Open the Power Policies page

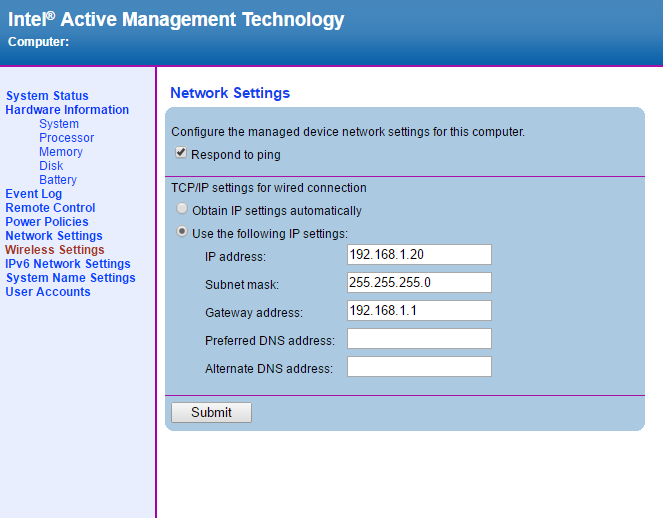[47, 222]
